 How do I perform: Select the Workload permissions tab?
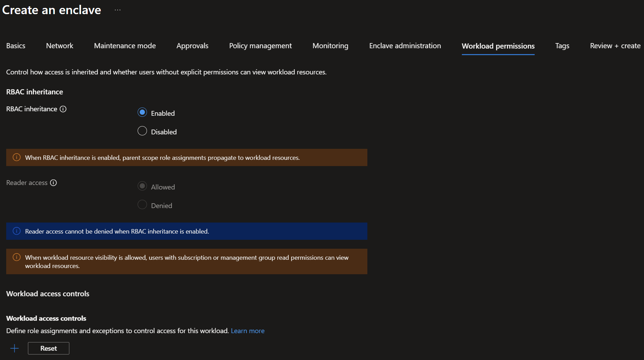498,46
